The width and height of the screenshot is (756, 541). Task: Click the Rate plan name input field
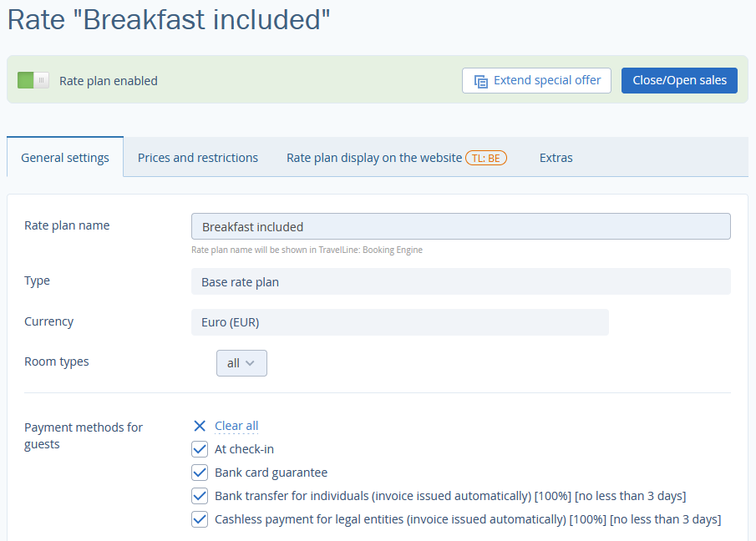461,226
